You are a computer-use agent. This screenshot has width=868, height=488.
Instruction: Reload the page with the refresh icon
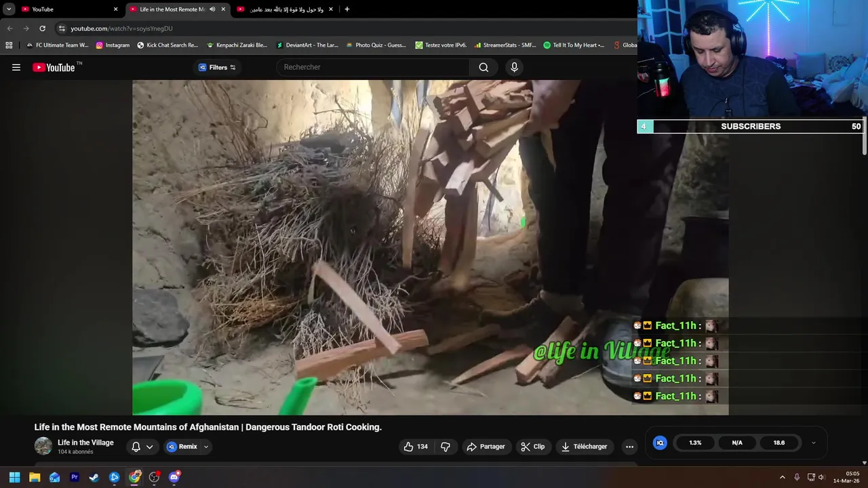(x=42, y=28)
